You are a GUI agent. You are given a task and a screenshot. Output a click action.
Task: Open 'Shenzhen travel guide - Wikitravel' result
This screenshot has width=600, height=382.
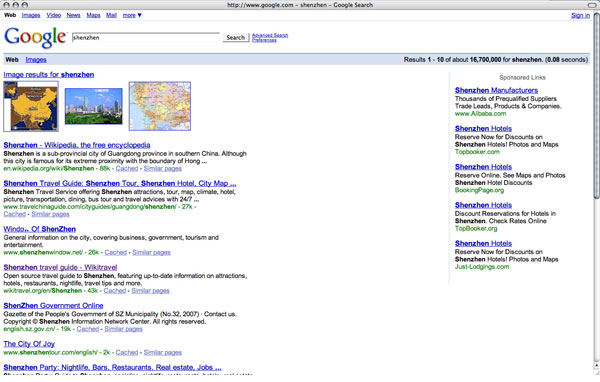pyautogui.click(x=60, y=267)
